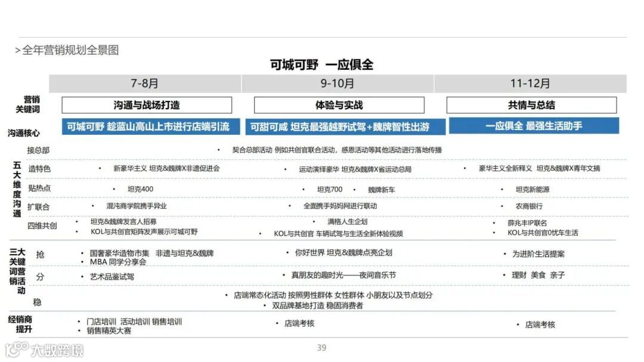Screen dimensions: 644x362
Task: Select the '分' row label
Action: click(x=40, y=277)
